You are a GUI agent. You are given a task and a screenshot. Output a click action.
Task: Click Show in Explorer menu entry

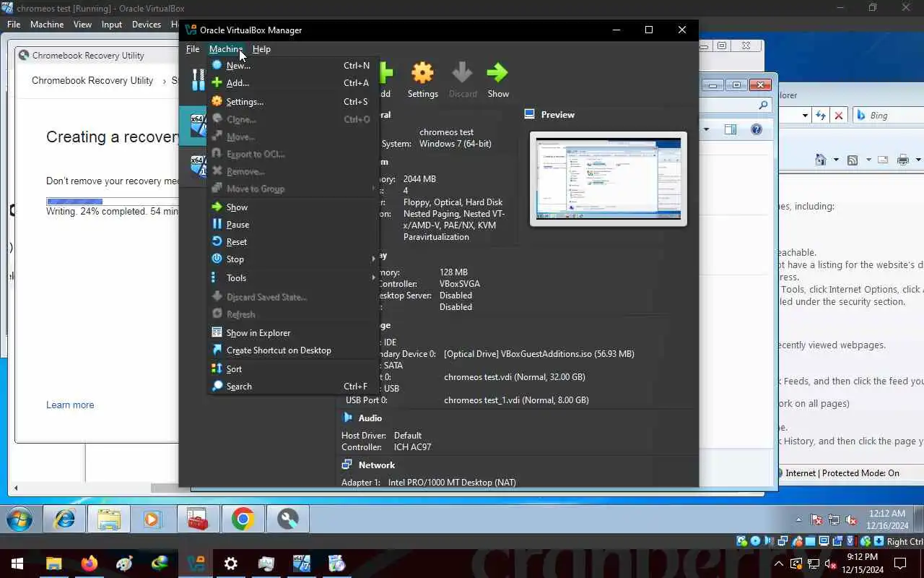point(292,332)
